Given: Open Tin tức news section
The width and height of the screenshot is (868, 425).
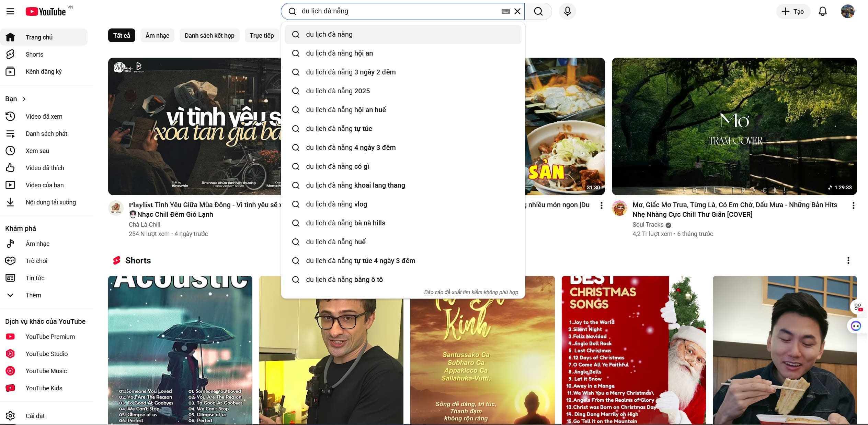Looking at the screenshot, I should point(44,278).
